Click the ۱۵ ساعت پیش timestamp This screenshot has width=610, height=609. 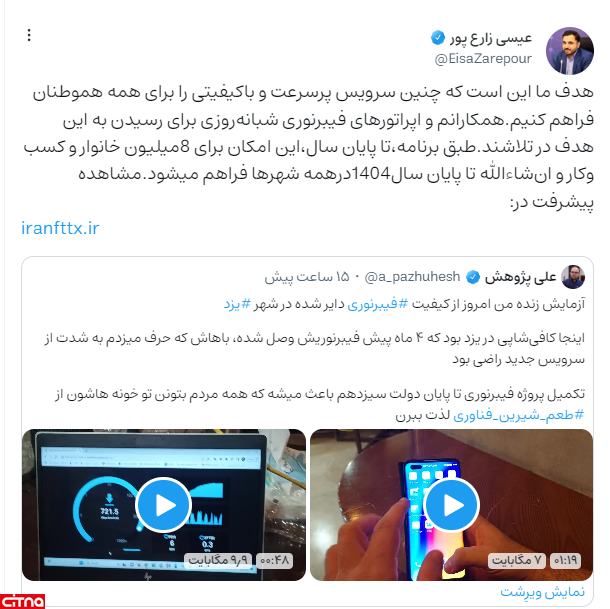307,277
